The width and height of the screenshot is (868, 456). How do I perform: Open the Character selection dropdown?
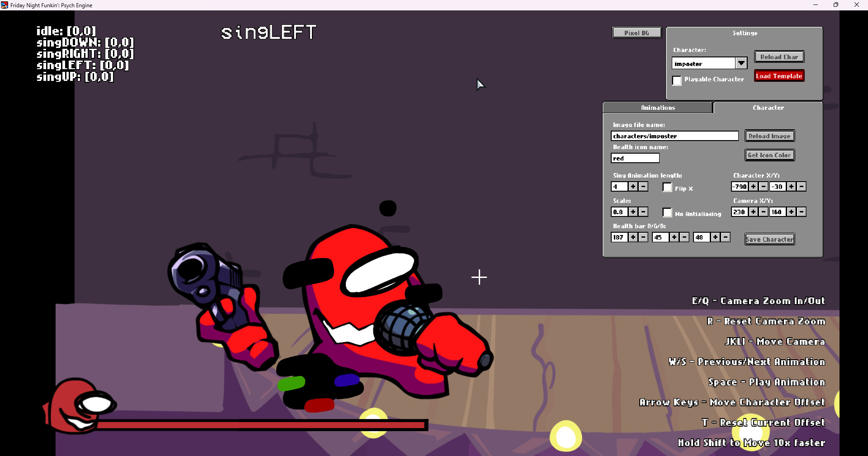click(x=741, y=63)
